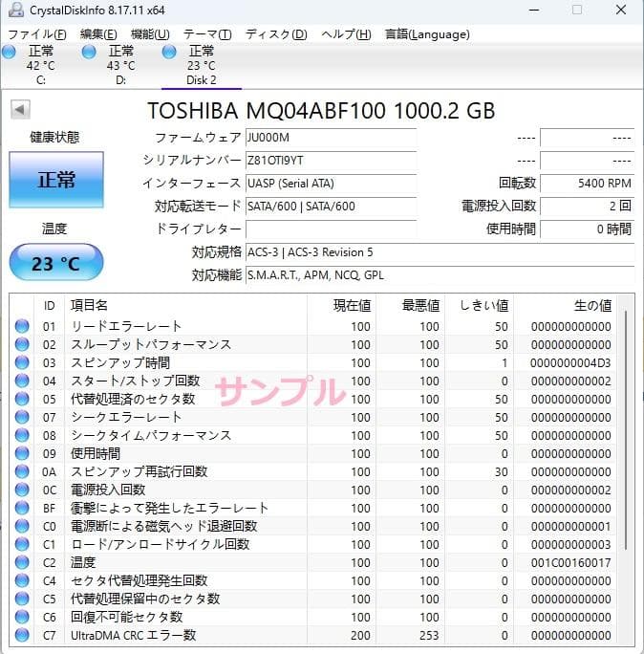
Task: Click the blue 正常 health status button
Action: coord(56,180)
